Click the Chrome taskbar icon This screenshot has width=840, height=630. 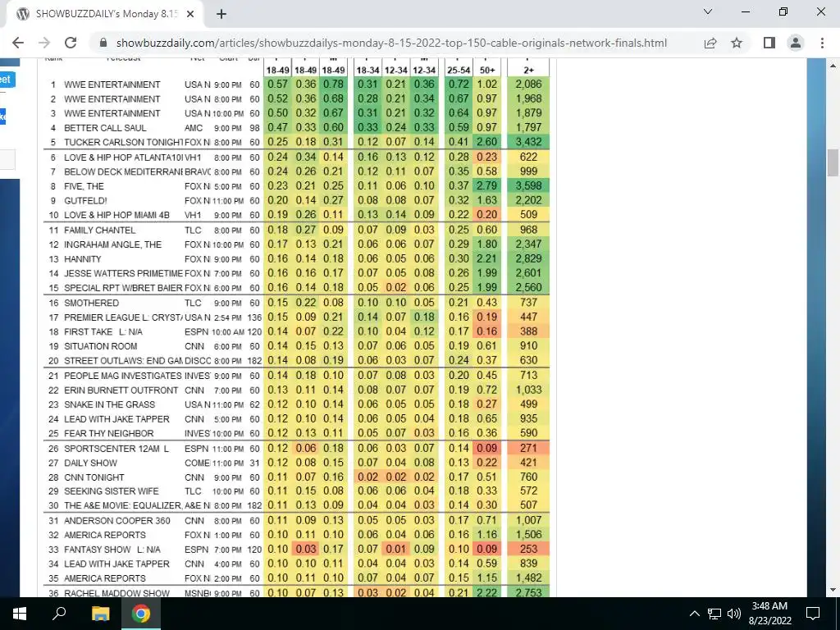pos(141,613)
